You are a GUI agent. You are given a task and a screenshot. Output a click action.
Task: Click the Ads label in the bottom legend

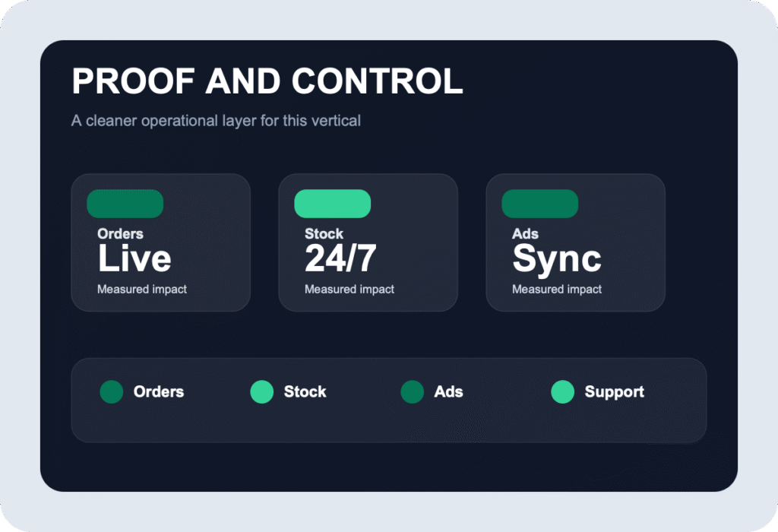click(x=448, y=392)
